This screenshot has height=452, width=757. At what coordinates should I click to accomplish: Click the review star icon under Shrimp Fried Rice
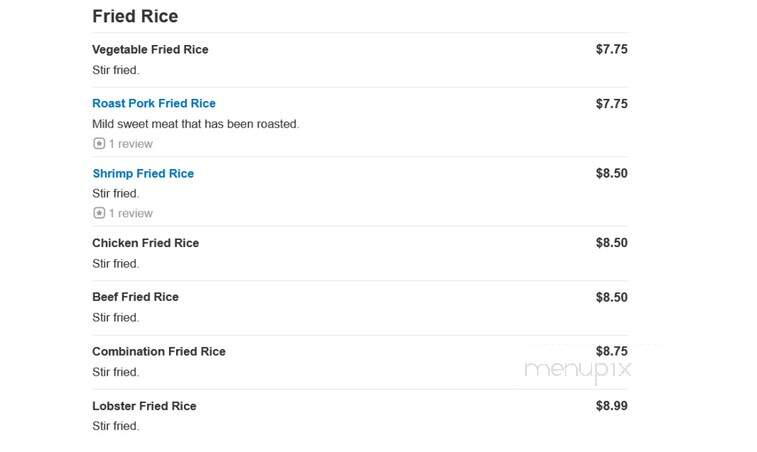pos(99,213)
